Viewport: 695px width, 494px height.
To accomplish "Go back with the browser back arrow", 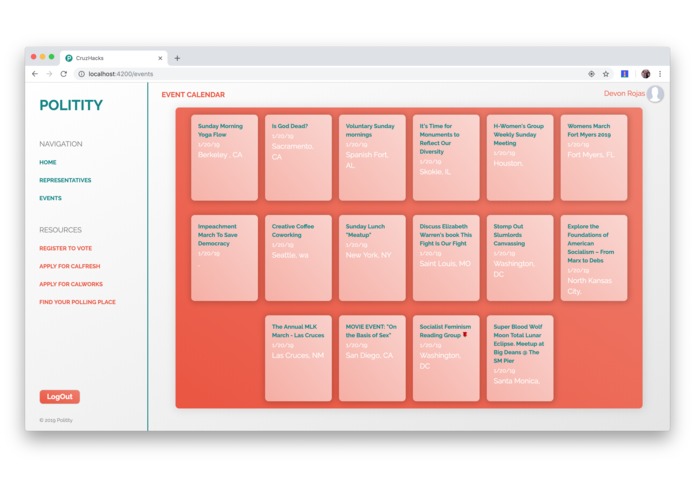I will click(35, 74).
